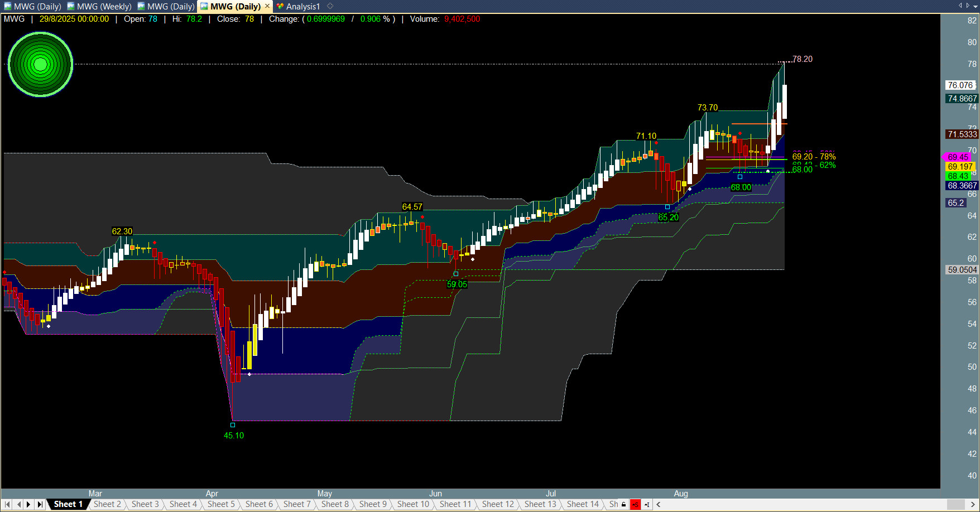The width and height of the screenshot is (980, 512).
Task: Click the new tab plus icon
Action: pos(330,6)
